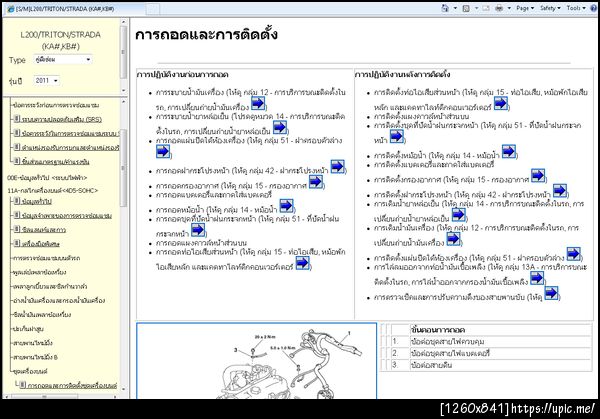Image resolution: width=600 pixels, height=419 pixels.
Task: Open air cleaner installation arrow, post-installation column
Action: click(538, 175)
